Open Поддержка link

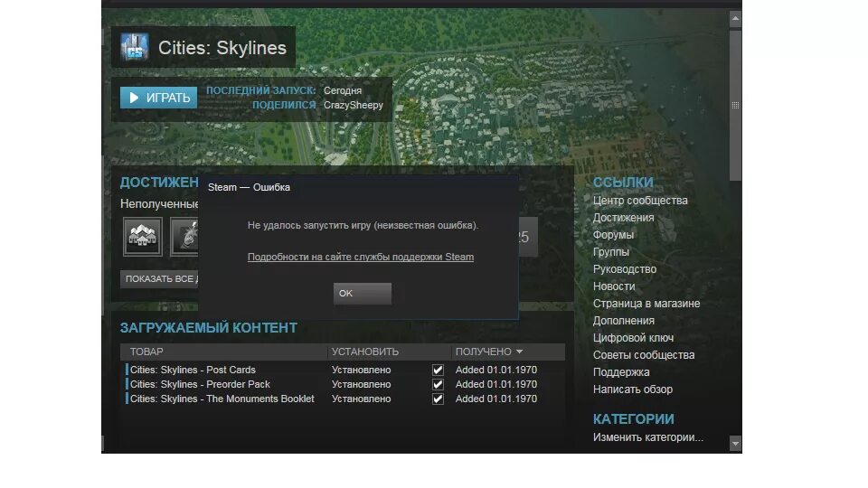pyautogui.click(x=621, y=371)
